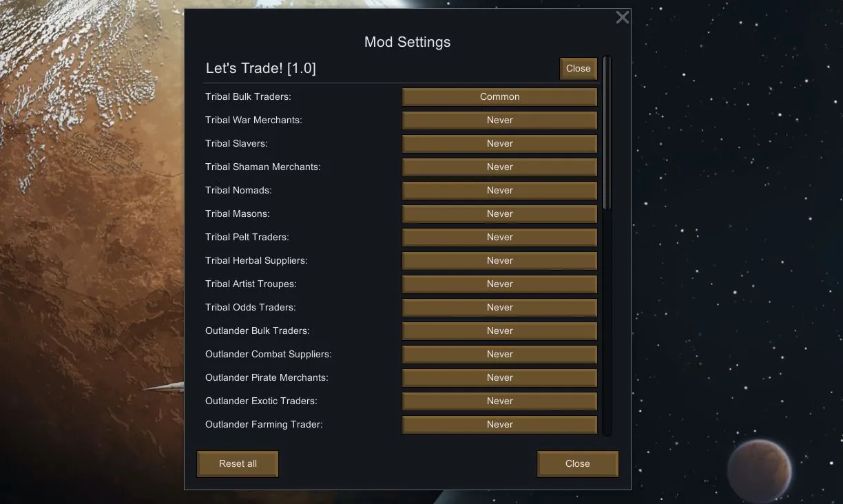Image resolution: width=843 pixels, height=504 pixels.
Task: Open Tribal Bulk Traders frequency selector
Action: (x=499, y=96)
